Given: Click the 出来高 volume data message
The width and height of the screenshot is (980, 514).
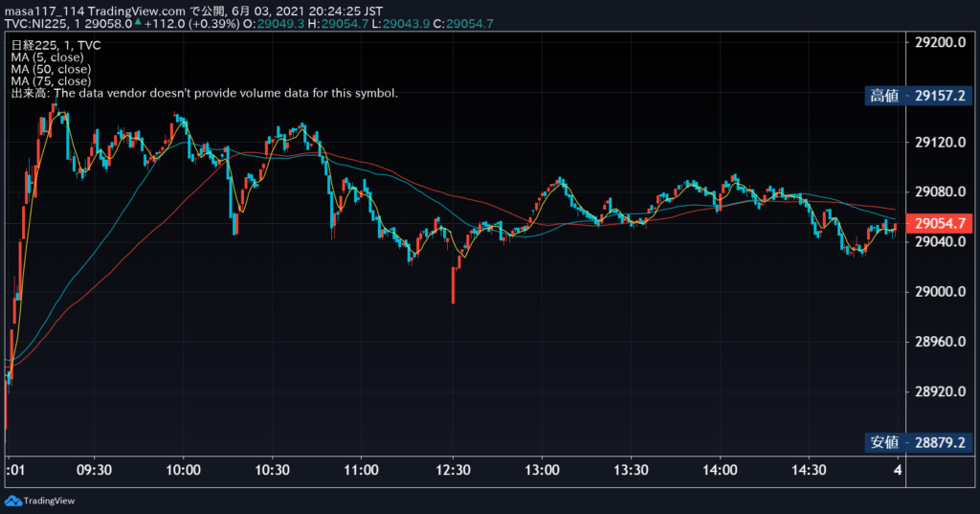Looking at the screenshot, I should (x=205, y=93).
